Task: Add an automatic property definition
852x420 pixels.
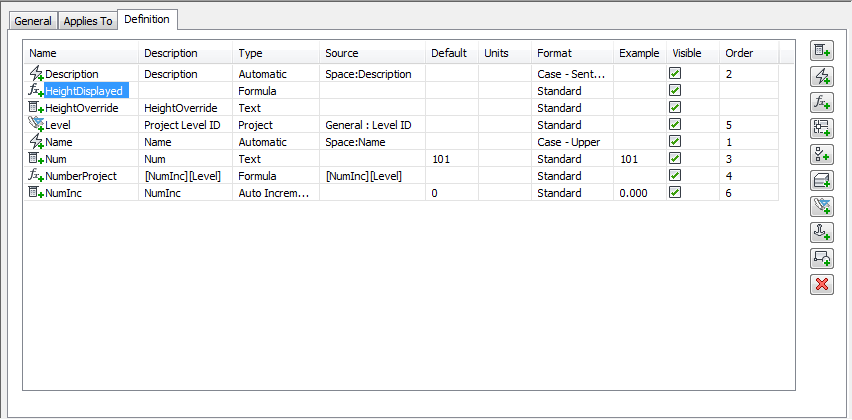Action: click(821, 76)
